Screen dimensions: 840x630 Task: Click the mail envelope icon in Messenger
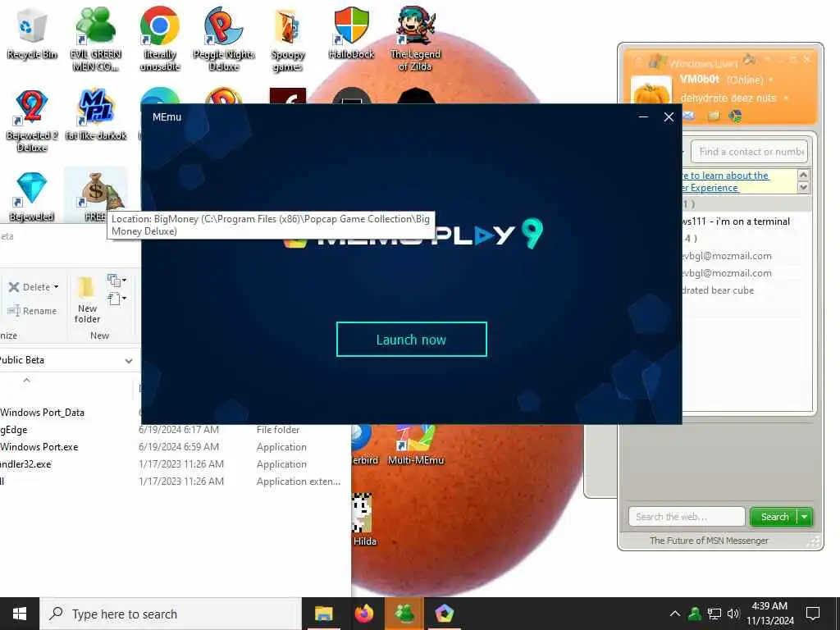pos(689,116)
